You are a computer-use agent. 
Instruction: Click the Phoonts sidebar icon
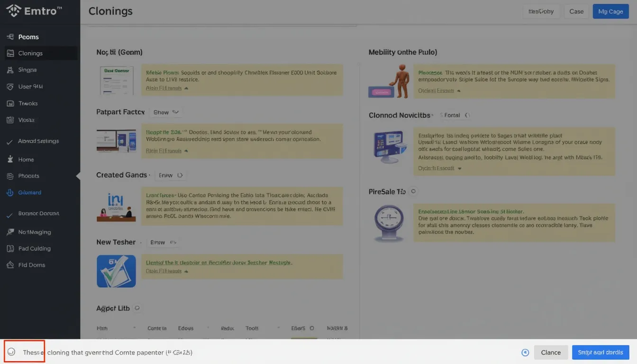10,176
